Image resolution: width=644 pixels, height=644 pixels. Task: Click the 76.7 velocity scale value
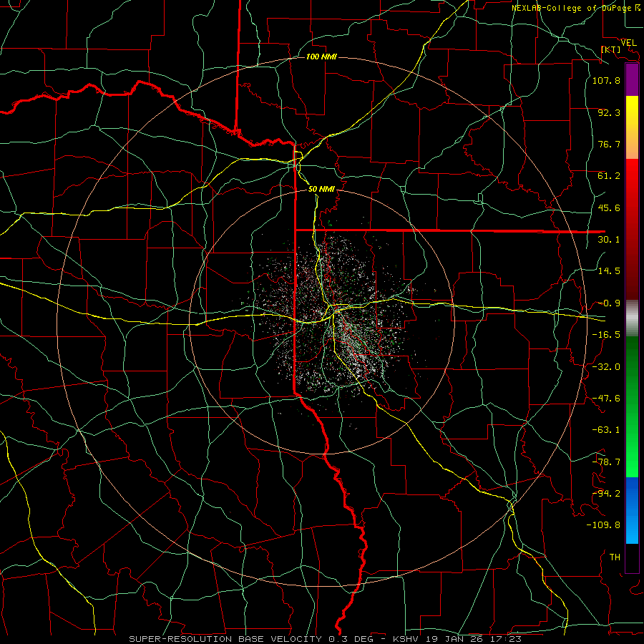609,144
